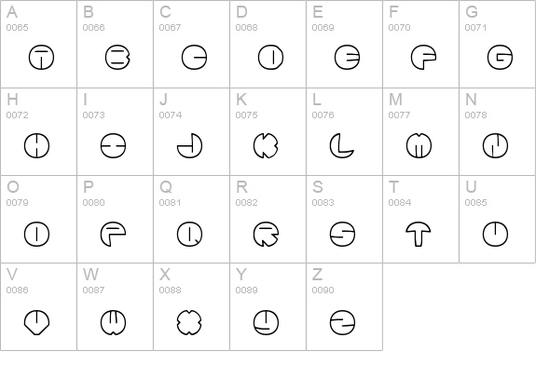The width and height of the screenshot is (536, 392).
Task: Open the glyph cell labeled 0077 M
Action: pos(420,131)
